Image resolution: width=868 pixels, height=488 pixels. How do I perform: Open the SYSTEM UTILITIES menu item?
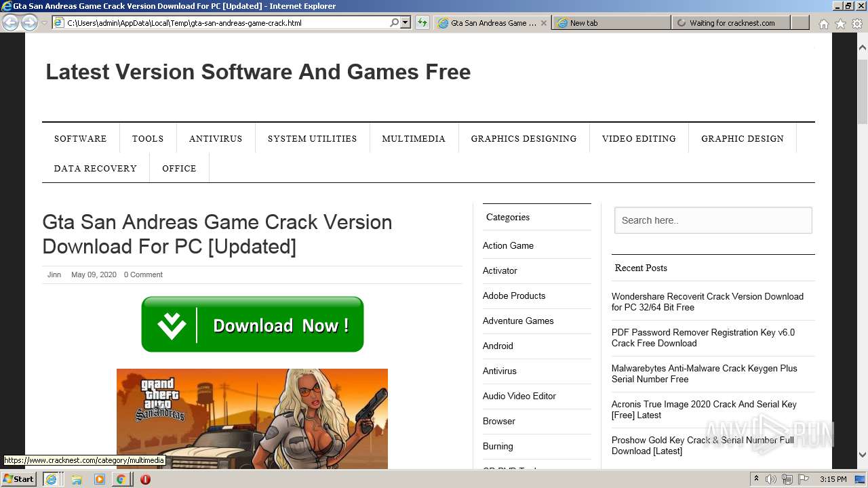tap(312, 138)
